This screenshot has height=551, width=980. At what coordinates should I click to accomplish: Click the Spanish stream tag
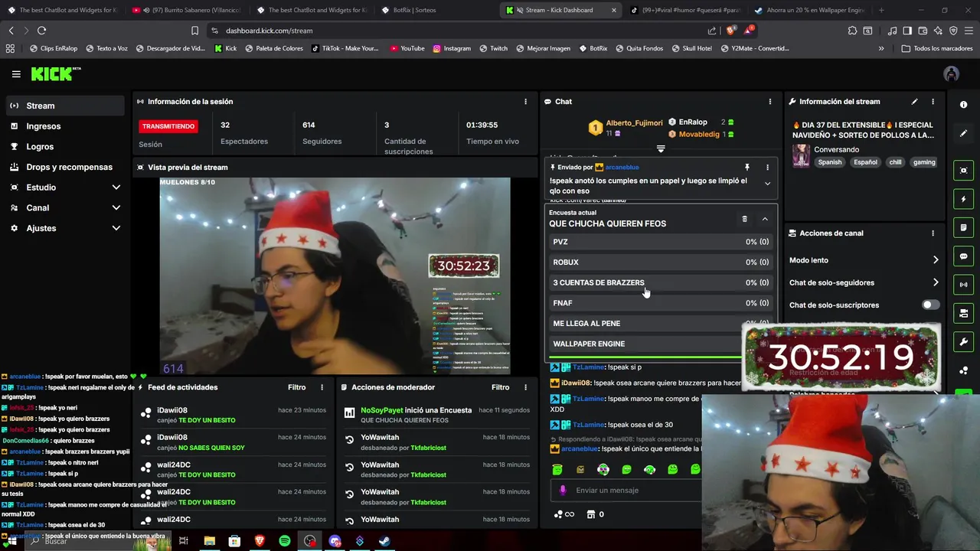pos(829,162)
